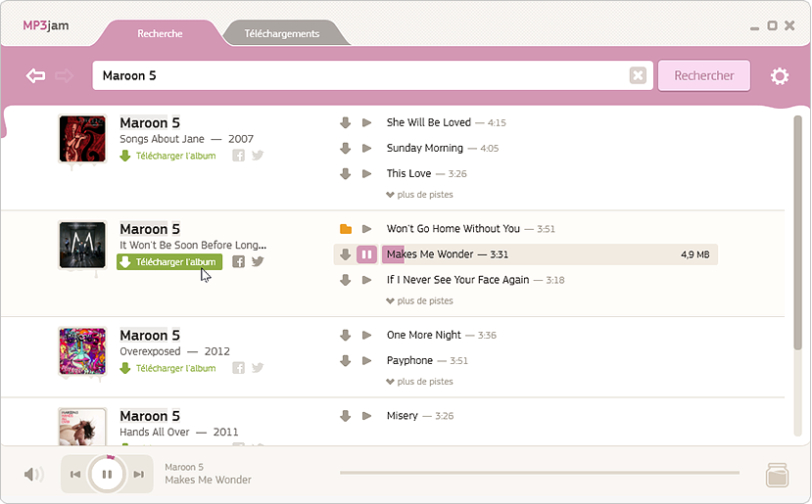Play She Will Be Loved
The image size is (812, 504).
[366, 122]
